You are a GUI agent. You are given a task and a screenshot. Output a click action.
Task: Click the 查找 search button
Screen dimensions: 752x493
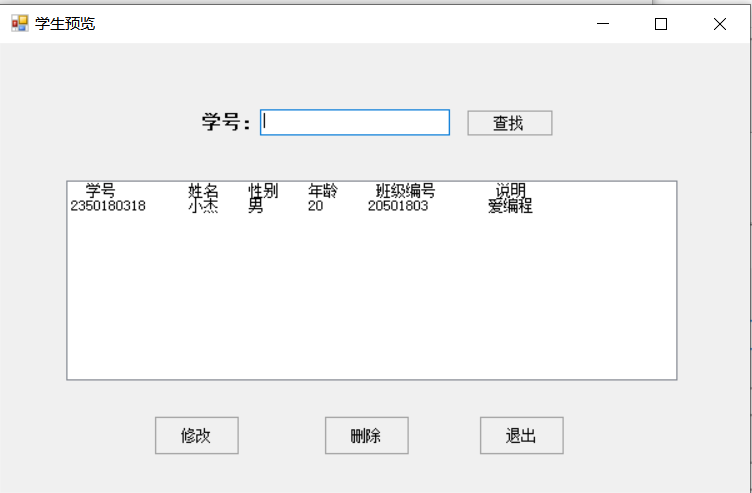(510, 123)
